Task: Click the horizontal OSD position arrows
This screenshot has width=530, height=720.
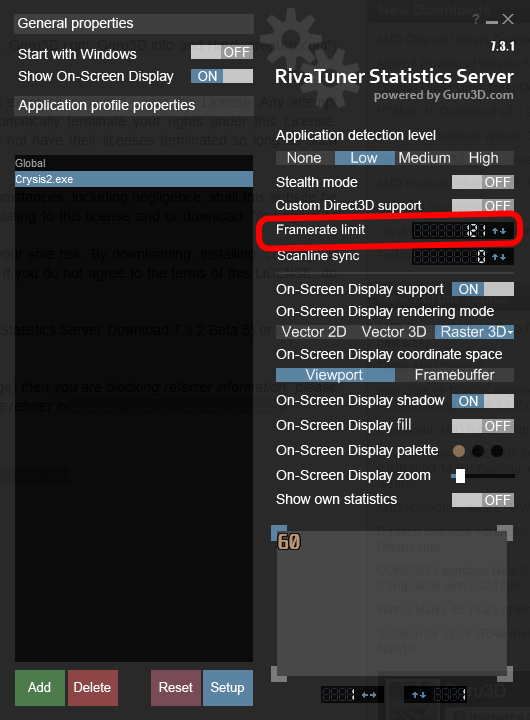Action: [368, 695]
